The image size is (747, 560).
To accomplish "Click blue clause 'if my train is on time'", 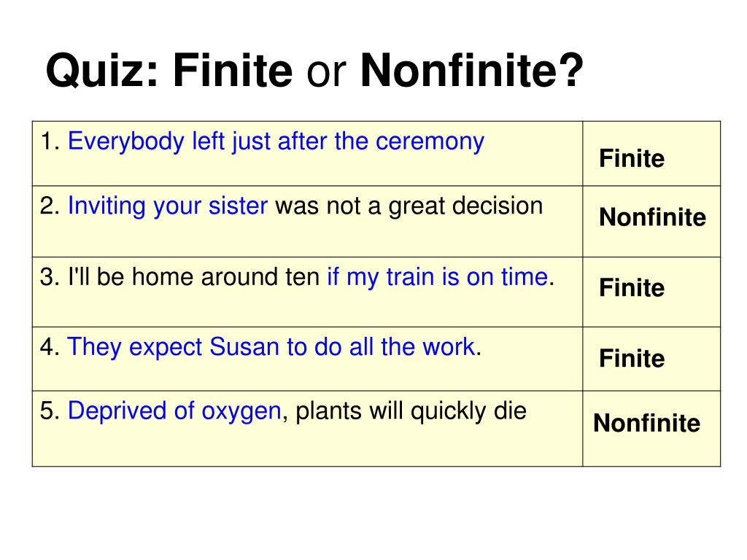I will (438, 277).
